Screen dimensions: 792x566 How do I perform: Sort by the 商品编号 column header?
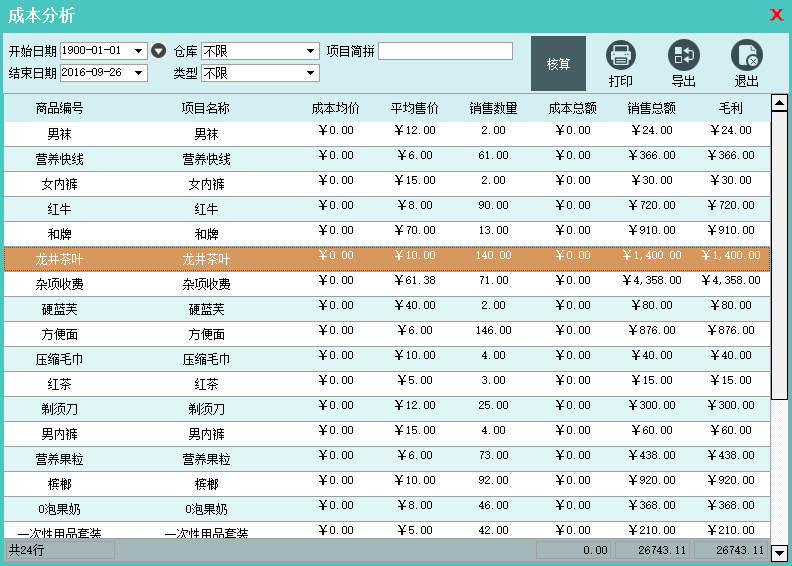coord(59,108)
